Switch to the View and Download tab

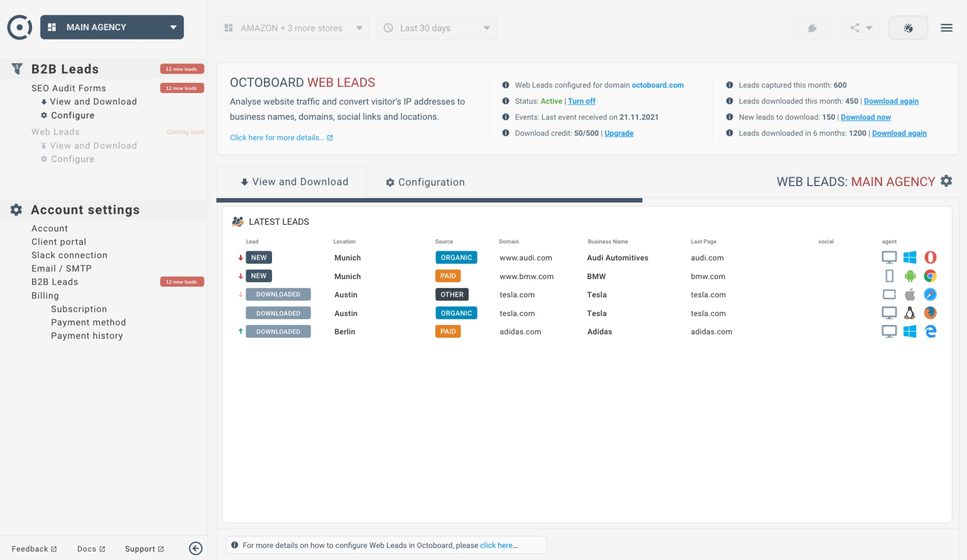click(x=292, y=182)
